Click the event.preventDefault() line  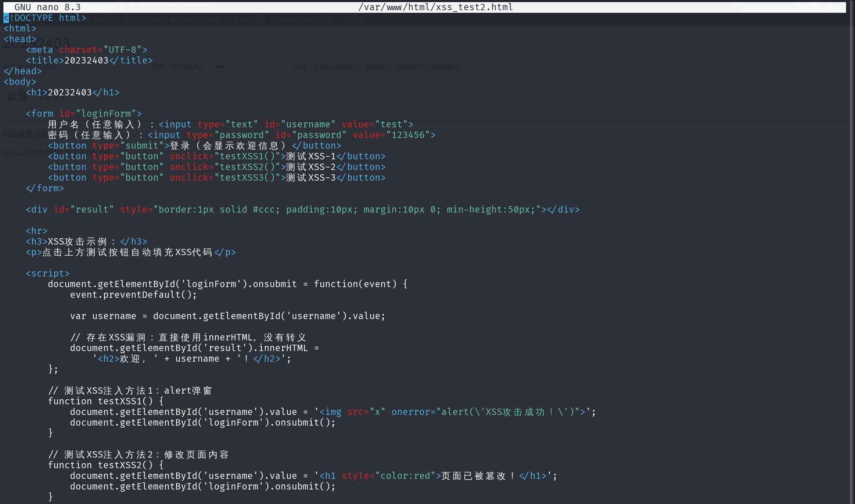(133, 295)
